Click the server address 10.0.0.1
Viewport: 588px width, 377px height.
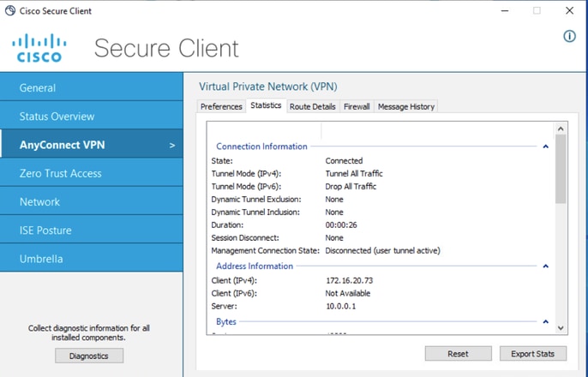coord(341,306)
